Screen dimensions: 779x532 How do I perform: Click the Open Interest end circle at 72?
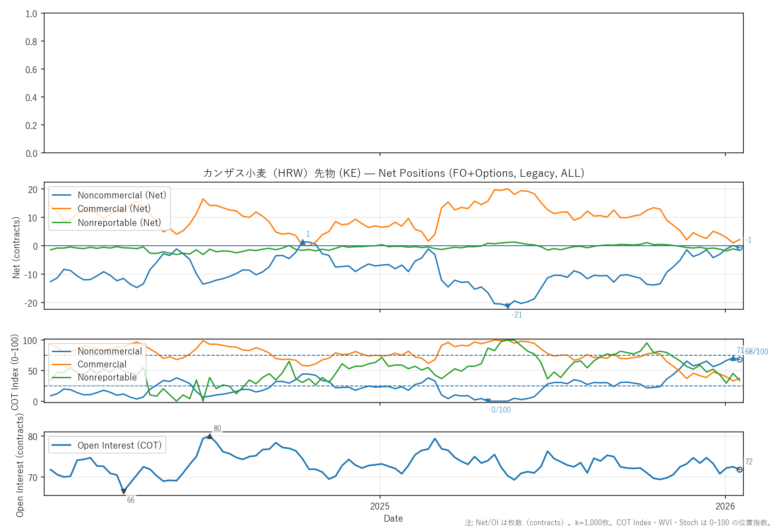pos(739,469)
